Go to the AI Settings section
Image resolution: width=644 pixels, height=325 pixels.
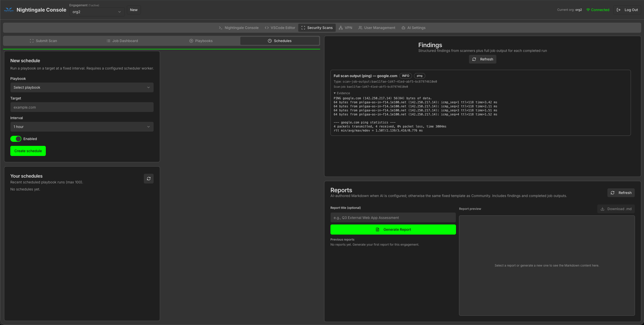[413, 28]
